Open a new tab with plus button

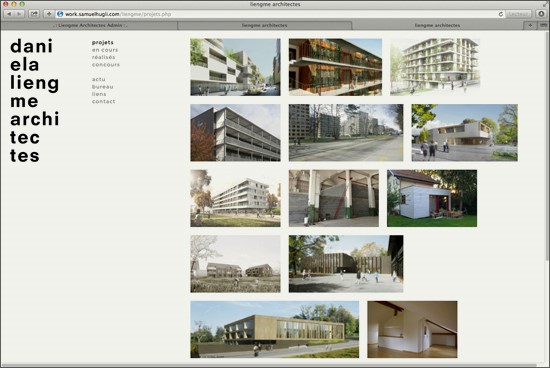530,25
